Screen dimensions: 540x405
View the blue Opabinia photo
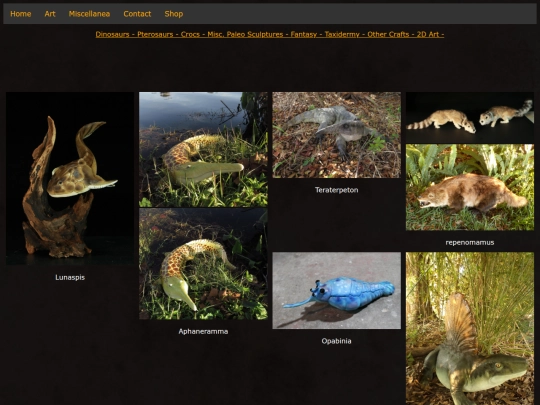(x=336, y=291)
